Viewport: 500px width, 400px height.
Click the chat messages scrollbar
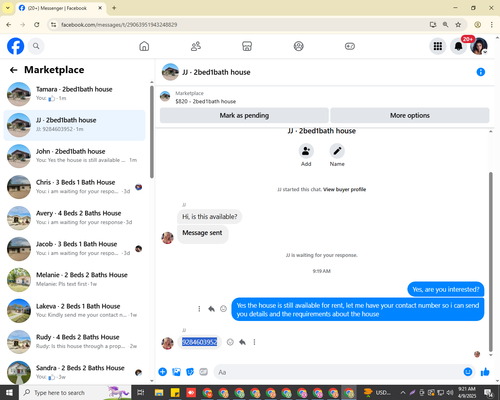pyautogui.click(x=490, y=262)
